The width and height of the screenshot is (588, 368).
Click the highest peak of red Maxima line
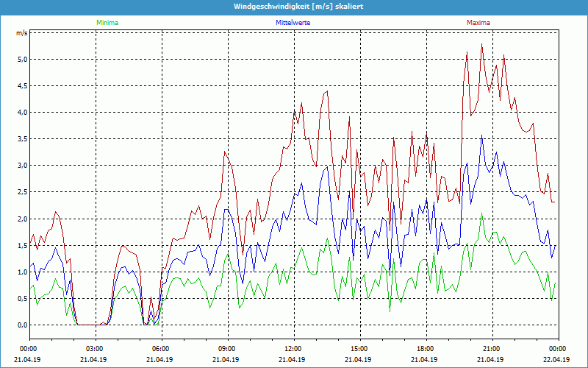click(x=481, y=44)
